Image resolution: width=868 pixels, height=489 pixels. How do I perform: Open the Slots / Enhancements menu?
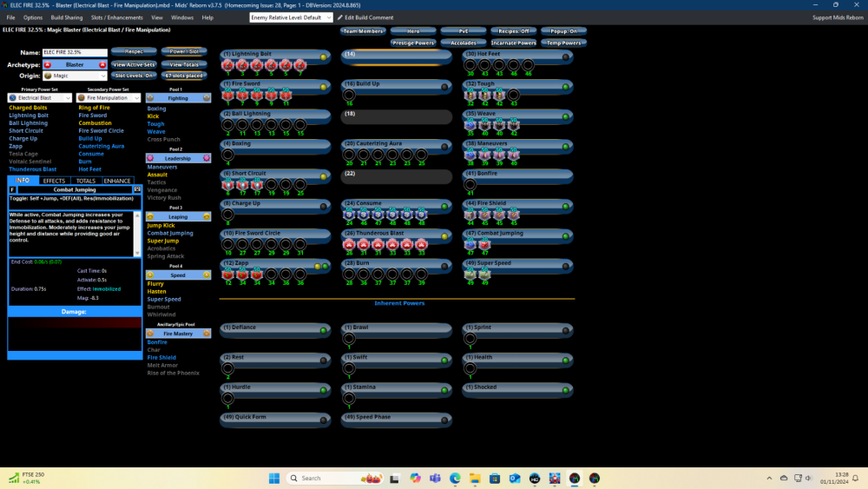pyautogui.click(x=117, y=17)
